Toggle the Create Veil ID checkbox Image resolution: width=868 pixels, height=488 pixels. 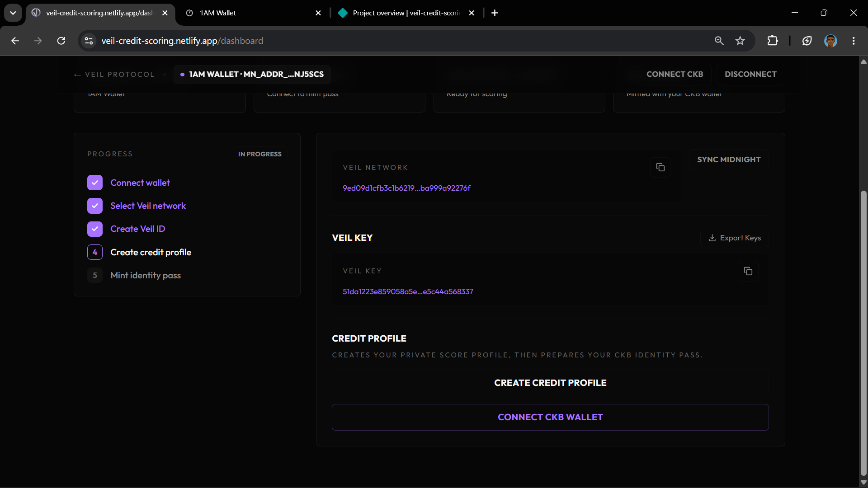[95, 229]
